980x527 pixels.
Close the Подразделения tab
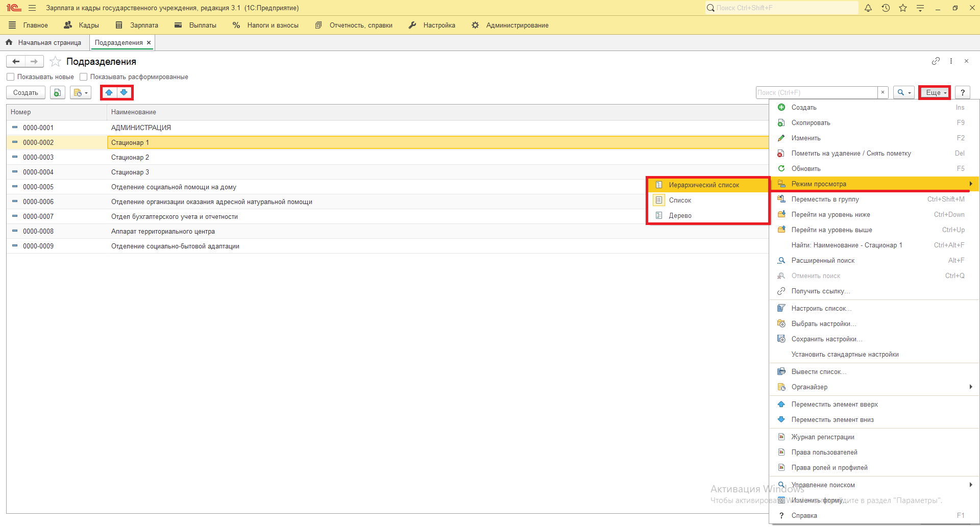[149, 43]
